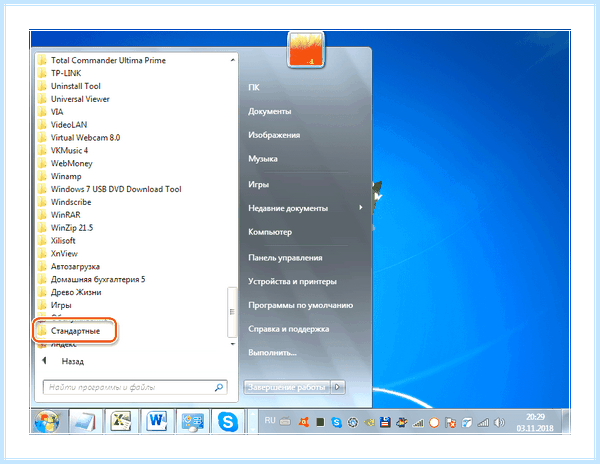Click the RU language indicator
The width and height of the screenshot is (600, 464).
[x=270, y=421]
